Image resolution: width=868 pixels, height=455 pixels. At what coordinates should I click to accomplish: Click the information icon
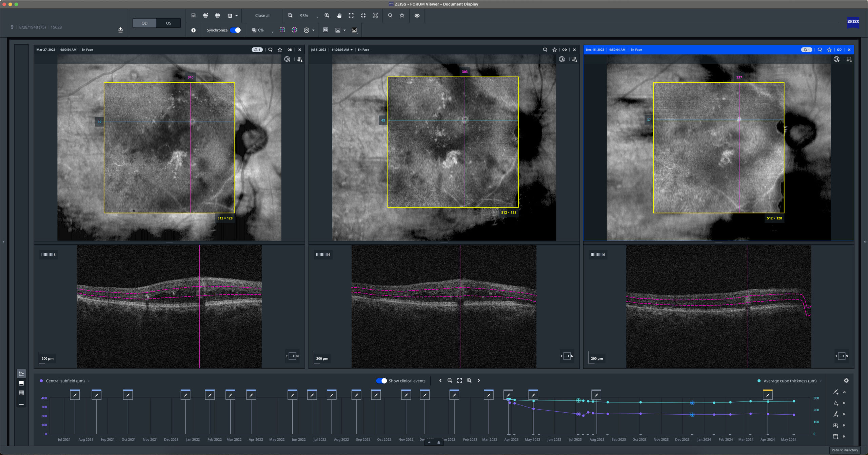(193, 30)
